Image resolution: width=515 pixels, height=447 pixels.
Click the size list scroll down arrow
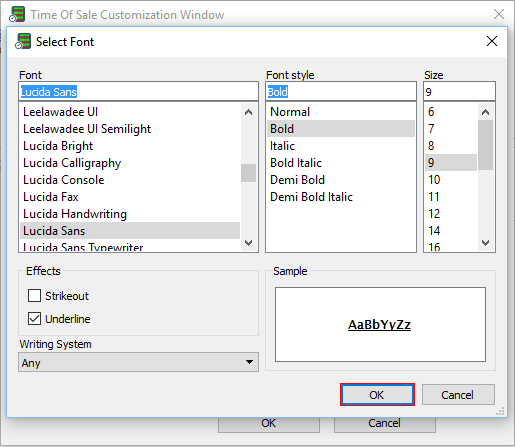[486, 243]
